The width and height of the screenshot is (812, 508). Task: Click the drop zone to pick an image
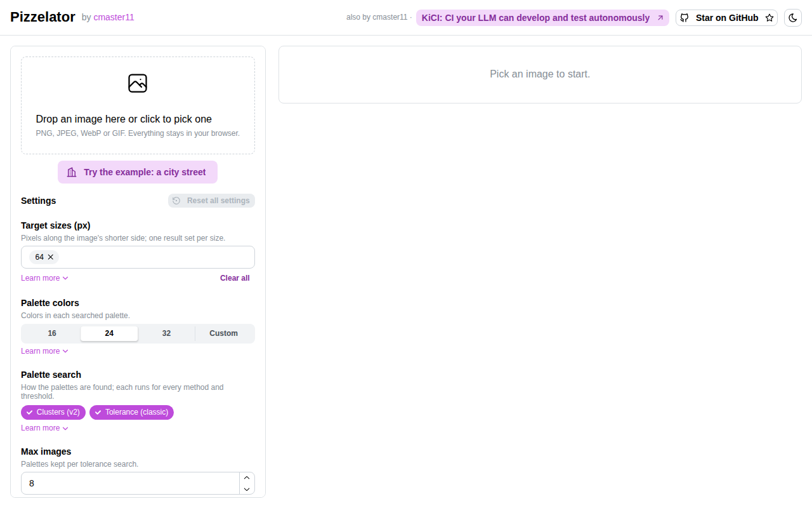tap(138, 105)
